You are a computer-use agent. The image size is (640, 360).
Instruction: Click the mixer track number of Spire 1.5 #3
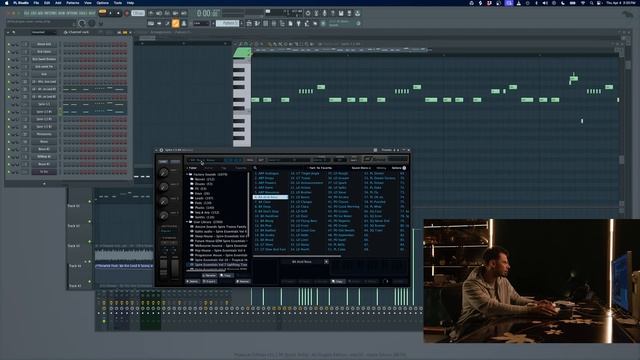point(25,127)
